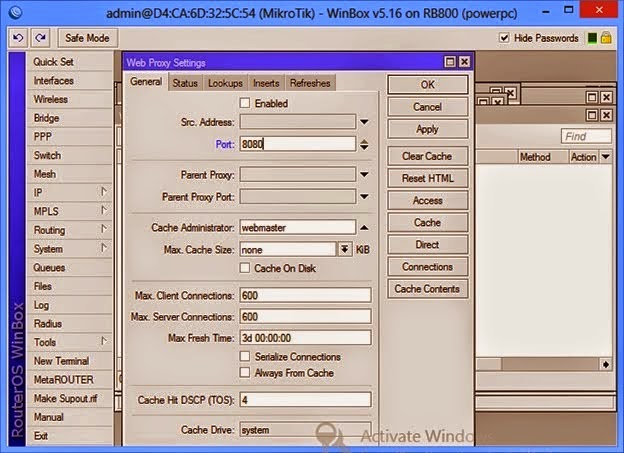Switch to the Refreshes tab

[x=310, y=83]
